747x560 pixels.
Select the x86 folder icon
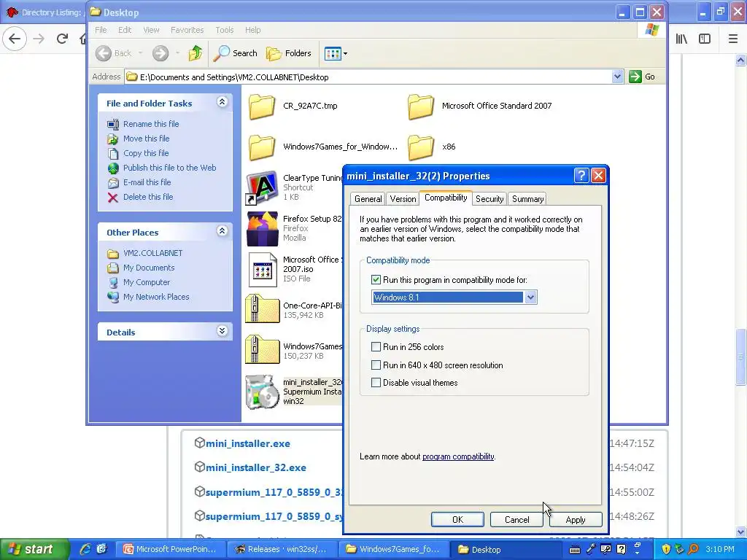(x=421, y=147)
